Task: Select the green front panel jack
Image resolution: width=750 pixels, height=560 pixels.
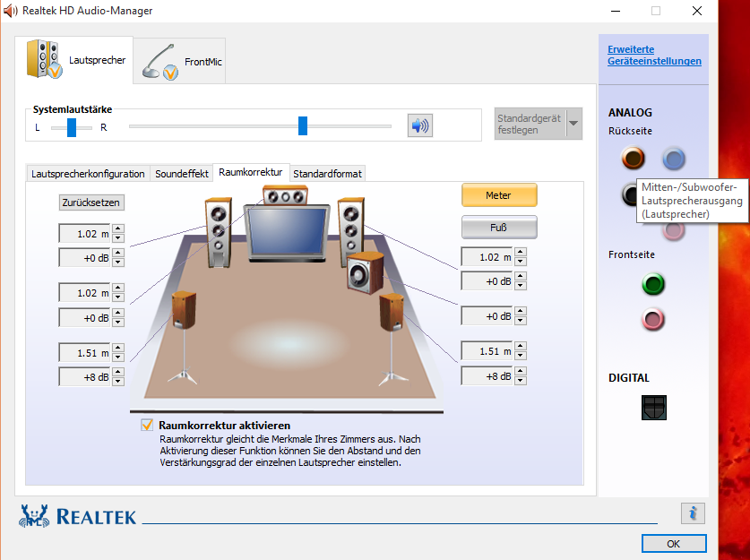Action: pos(653,284)
